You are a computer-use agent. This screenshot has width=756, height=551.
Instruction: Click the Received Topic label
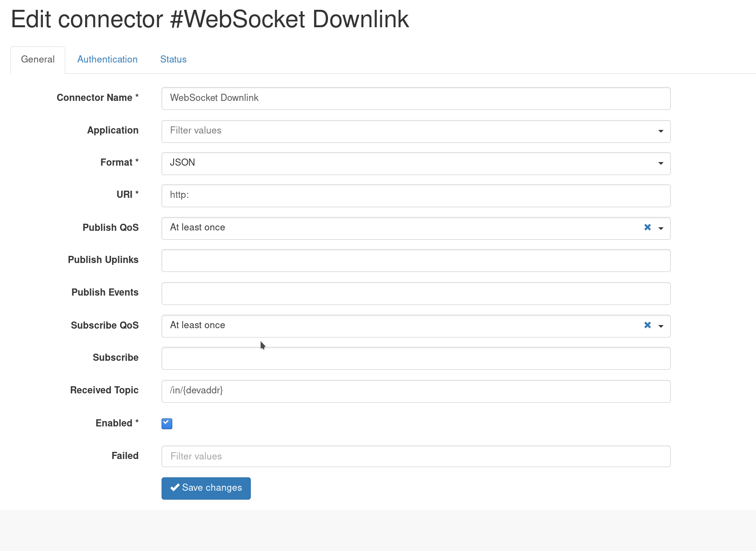pyautogui.click(x=104, y=390)
